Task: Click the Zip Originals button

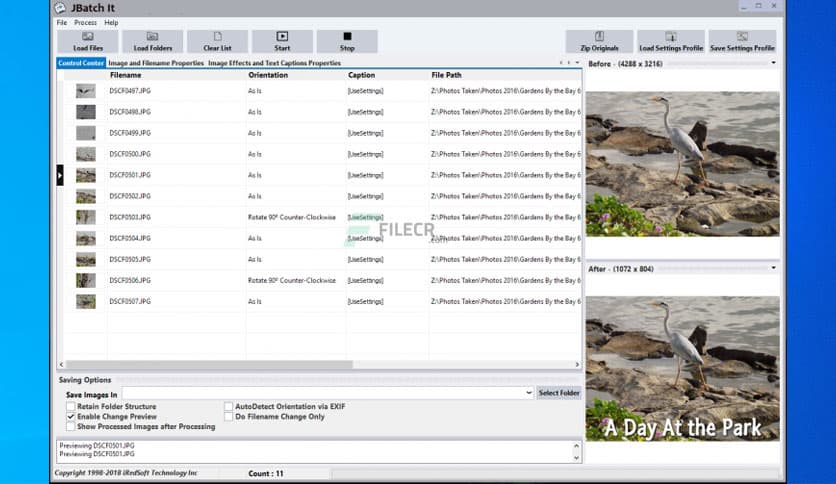Action: 599,42
